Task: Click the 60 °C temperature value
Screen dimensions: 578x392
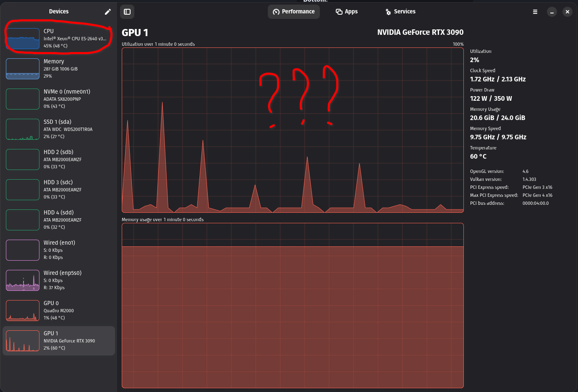Action: click(x=479, y=157)
